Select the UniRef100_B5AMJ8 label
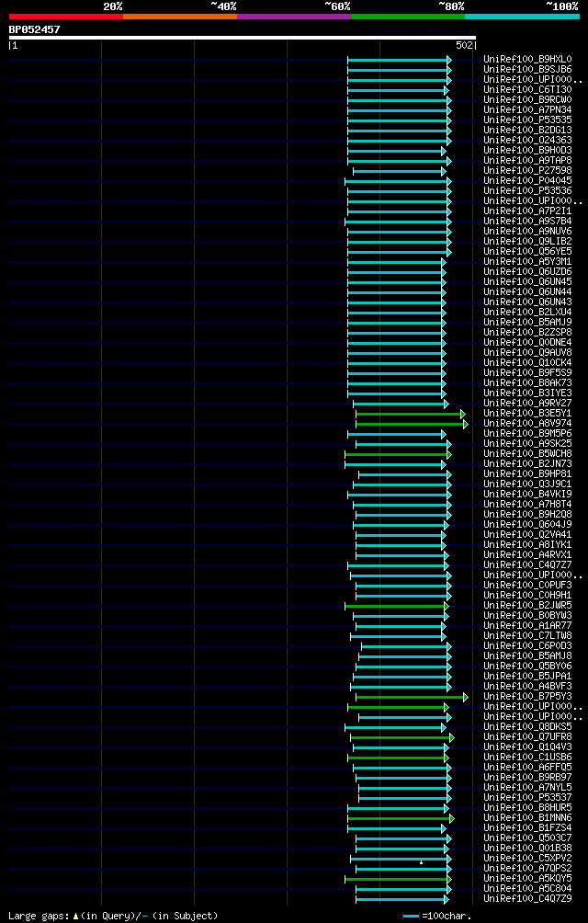 527,655
